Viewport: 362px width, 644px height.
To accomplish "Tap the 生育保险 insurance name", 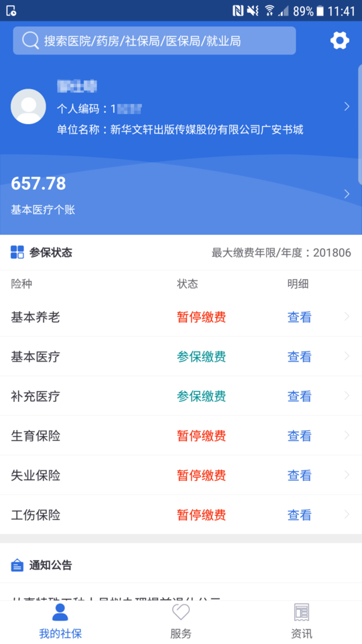I will [36, 435].
